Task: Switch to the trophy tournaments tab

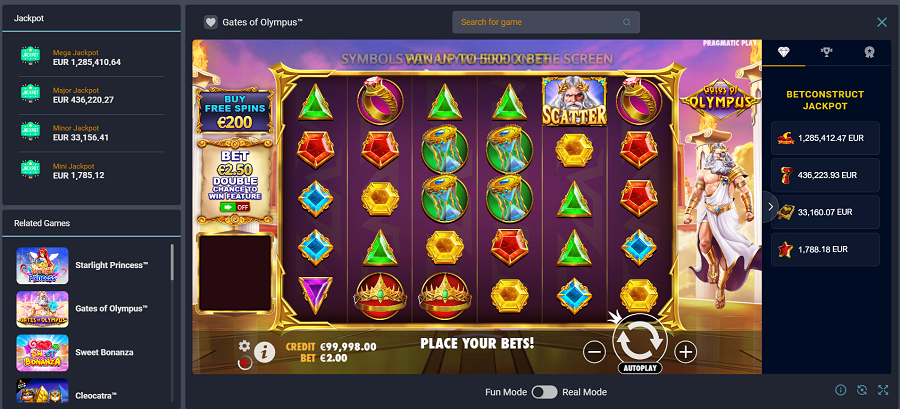Action: (x=827, y=52)
